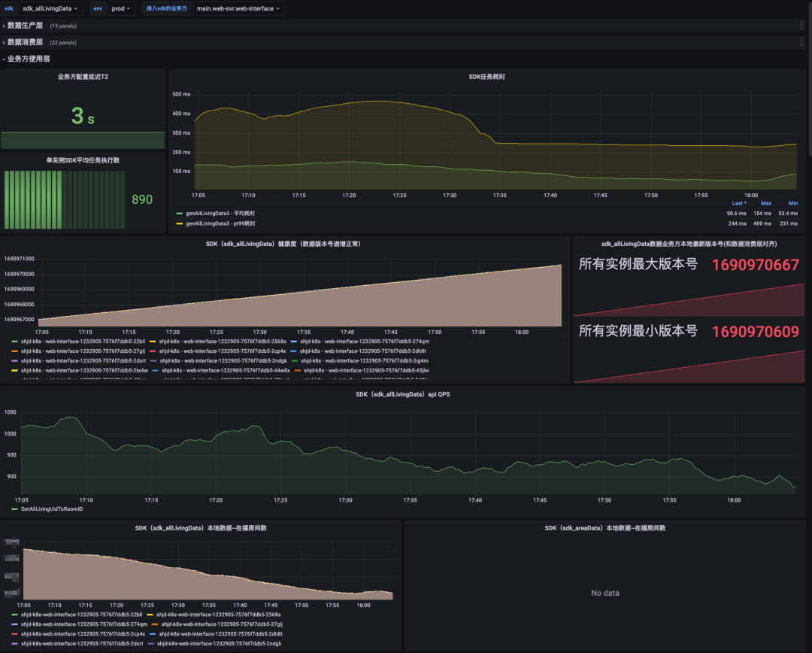
Task: Click the (22 panels) count label
Action: [63, 42]
